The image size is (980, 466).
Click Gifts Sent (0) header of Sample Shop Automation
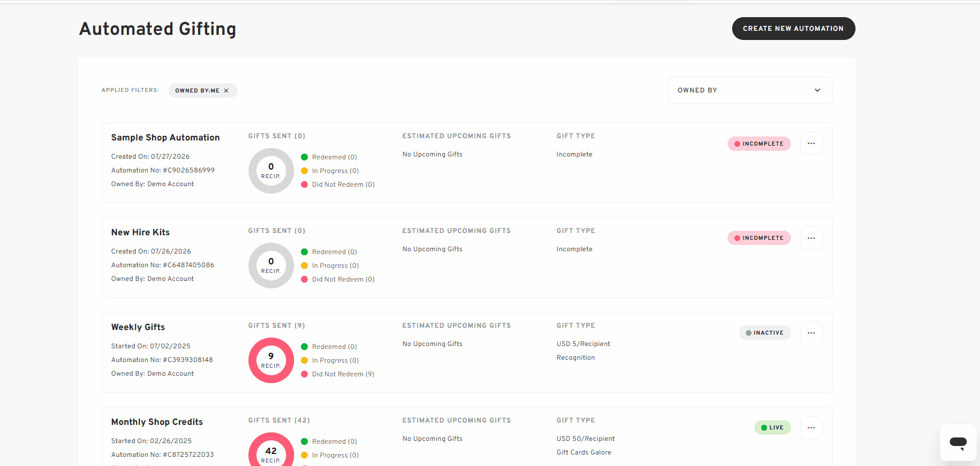coord(276,136)
